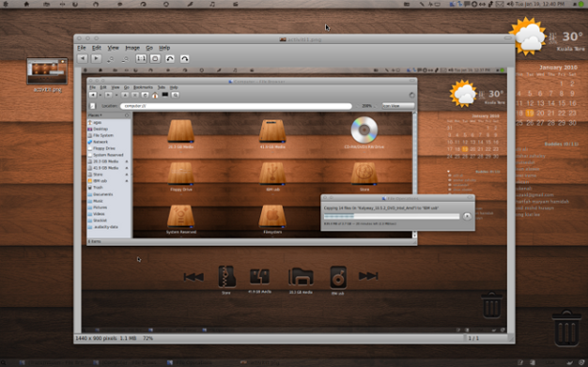Open the music note panel launcher

click(212, 4)
